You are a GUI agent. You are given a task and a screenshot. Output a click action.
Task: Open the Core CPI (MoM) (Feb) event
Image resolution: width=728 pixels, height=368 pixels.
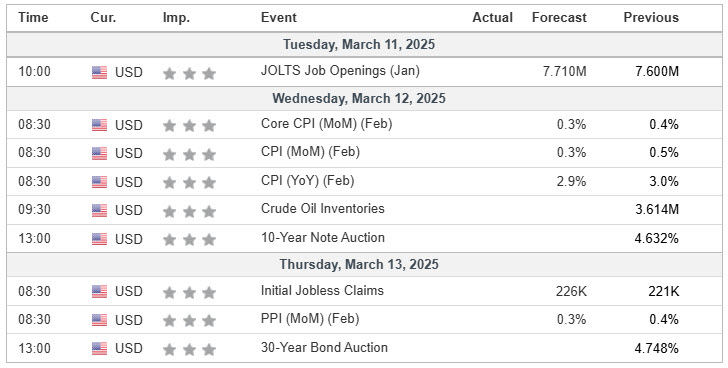[x=326, y=124]
